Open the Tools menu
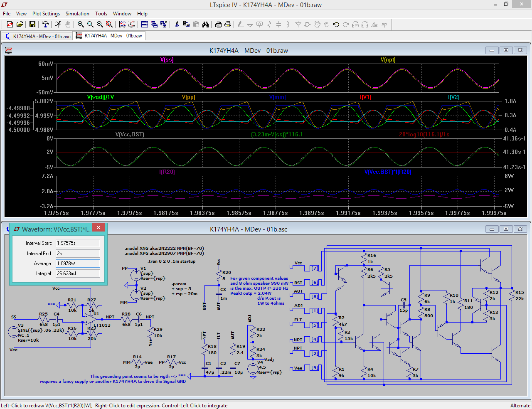Viewport: 532px width, 409px height. click(101, 14)
